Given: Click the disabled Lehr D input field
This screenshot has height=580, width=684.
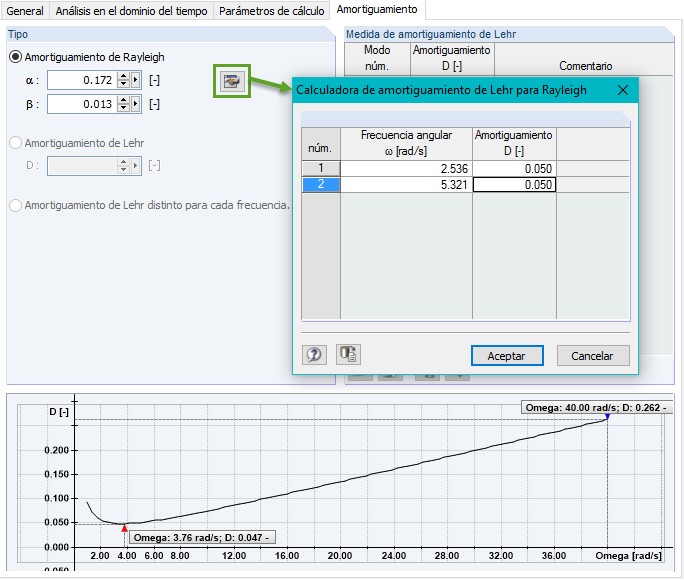Looking at the screenshot, I should click(83, 166).
